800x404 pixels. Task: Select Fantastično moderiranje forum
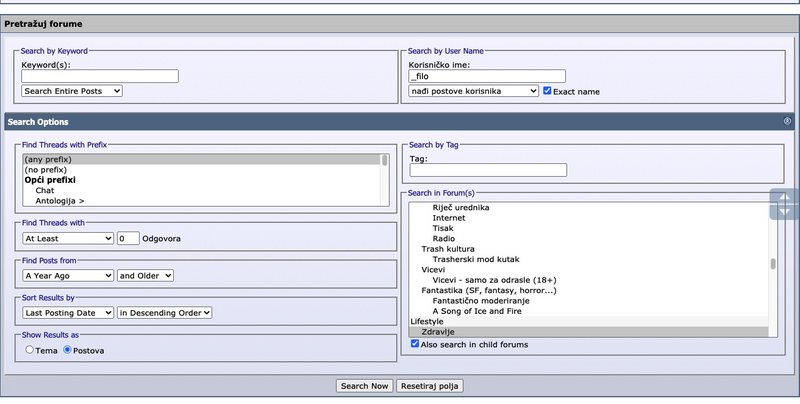pos(589,300)
